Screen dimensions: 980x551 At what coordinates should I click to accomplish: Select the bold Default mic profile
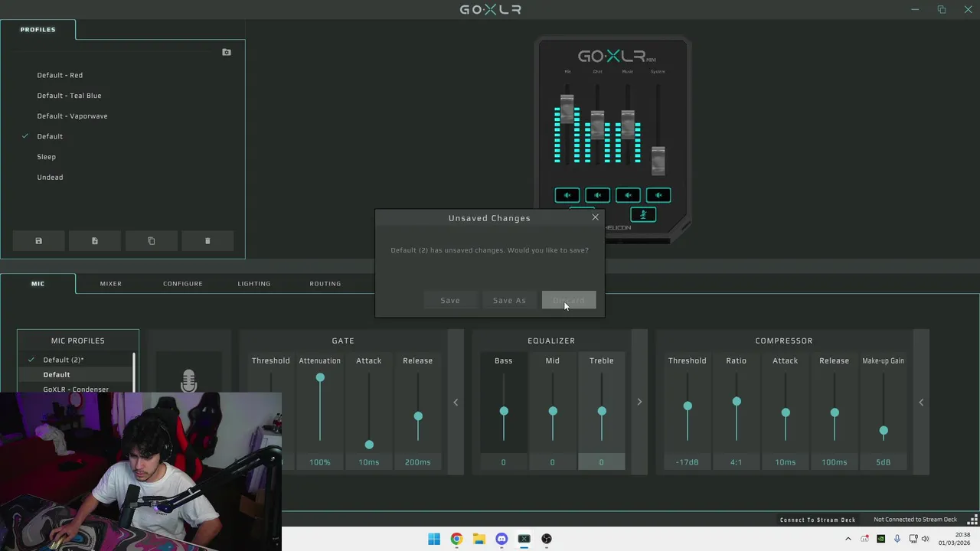pos(57,375)
